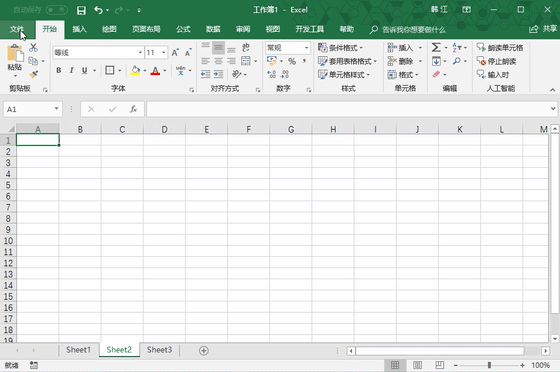
Task: Click Merge and Center icon
Action: [246, 61]
